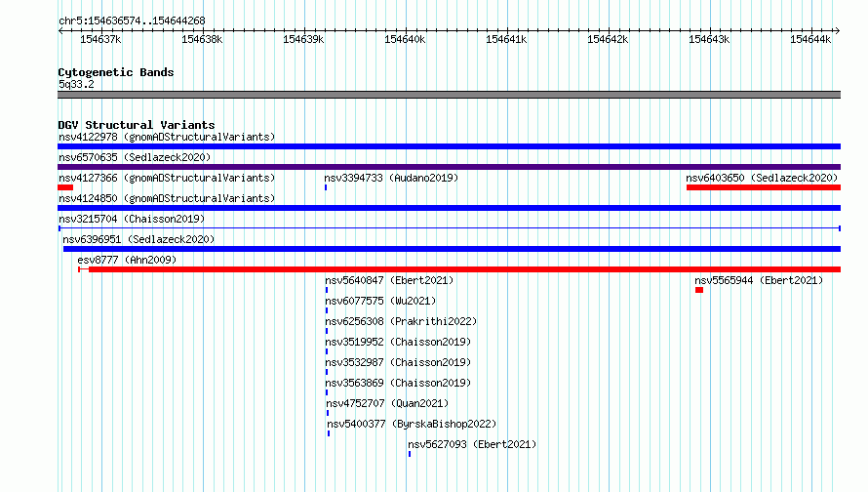Click the red esv8777 variant bar
This screenshot has width=868, height=492.
coord(459,269)
